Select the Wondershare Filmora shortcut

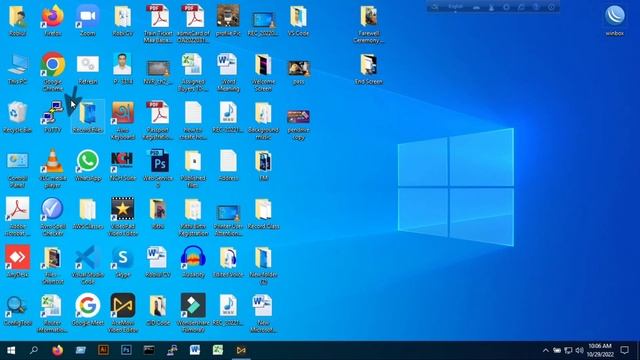[x=193, y=313]
